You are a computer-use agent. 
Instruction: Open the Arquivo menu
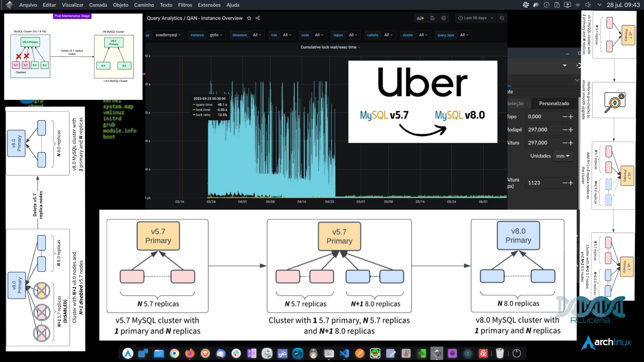point(28,5)
